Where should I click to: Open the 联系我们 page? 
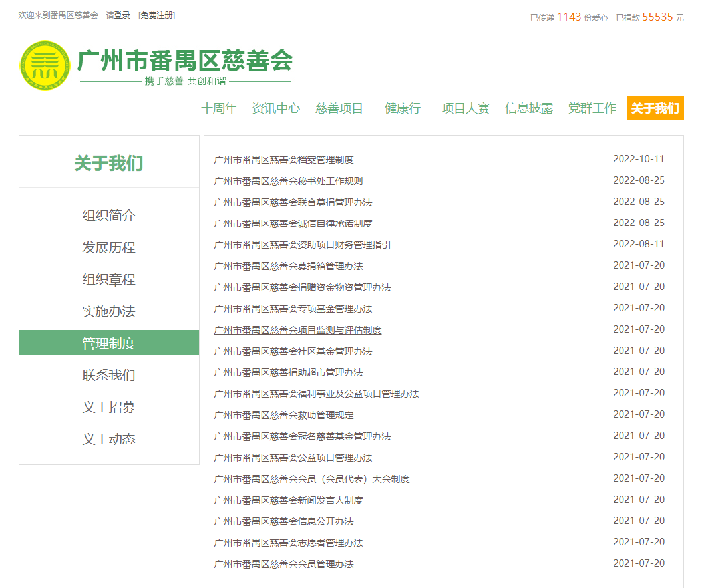point(108,374)
